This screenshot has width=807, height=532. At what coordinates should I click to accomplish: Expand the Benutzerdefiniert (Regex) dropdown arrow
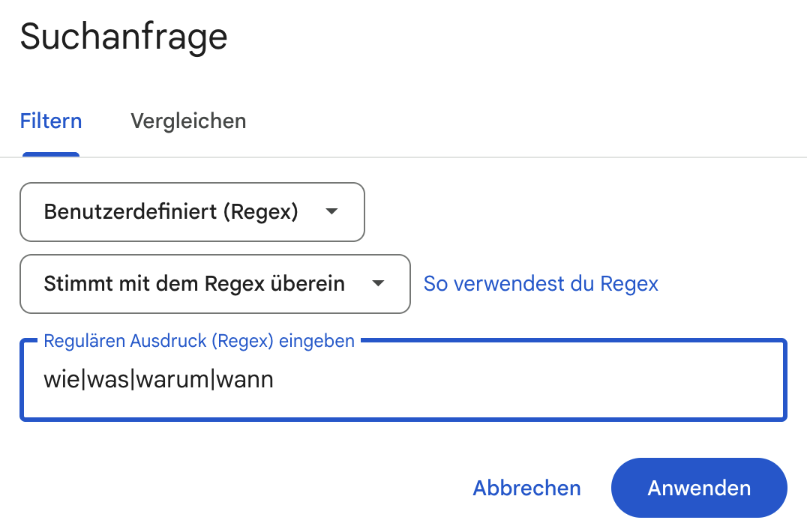coord(331,212)
